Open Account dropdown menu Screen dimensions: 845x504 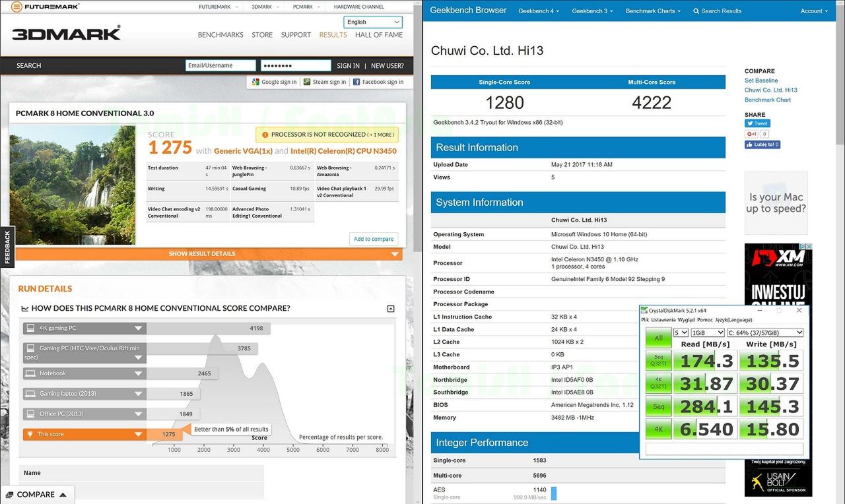[814, 11]
